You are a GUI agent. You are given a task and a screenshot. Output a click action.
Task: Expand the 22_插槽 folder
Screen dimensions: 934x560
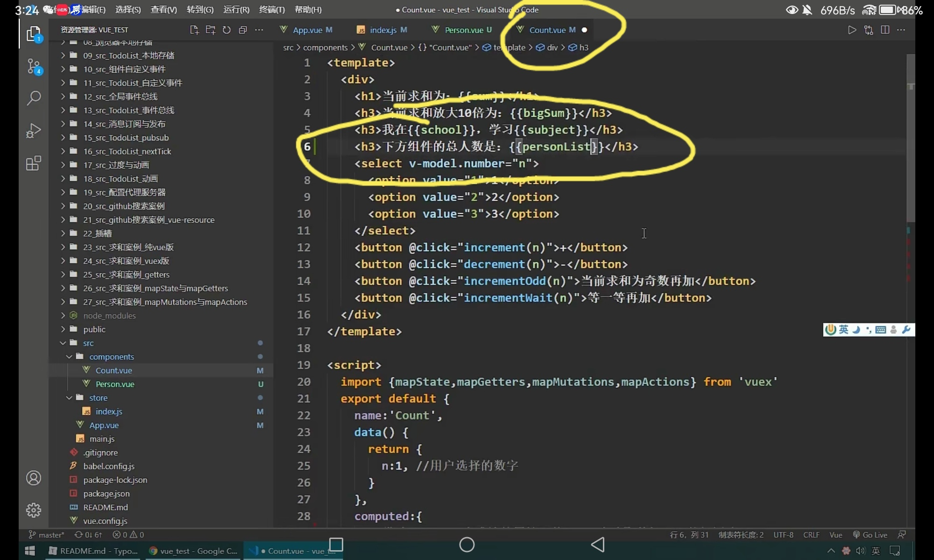pos(97,233)
